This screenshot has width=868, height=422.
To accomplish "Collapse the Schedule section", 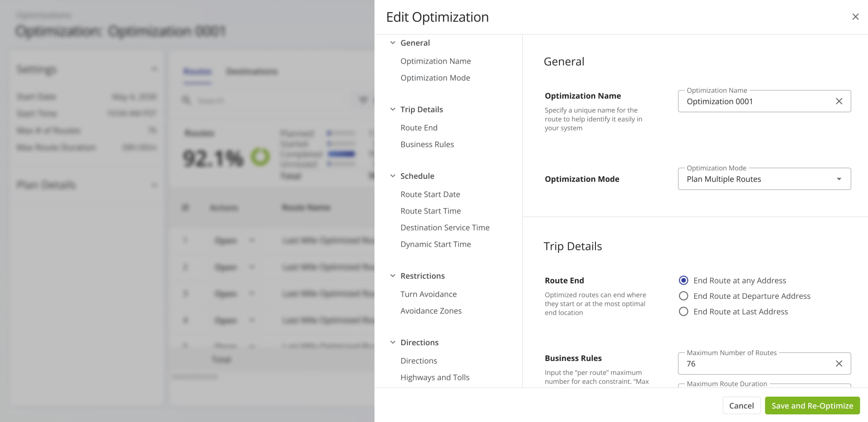I will pyautogui.click(x=392, y=175).
